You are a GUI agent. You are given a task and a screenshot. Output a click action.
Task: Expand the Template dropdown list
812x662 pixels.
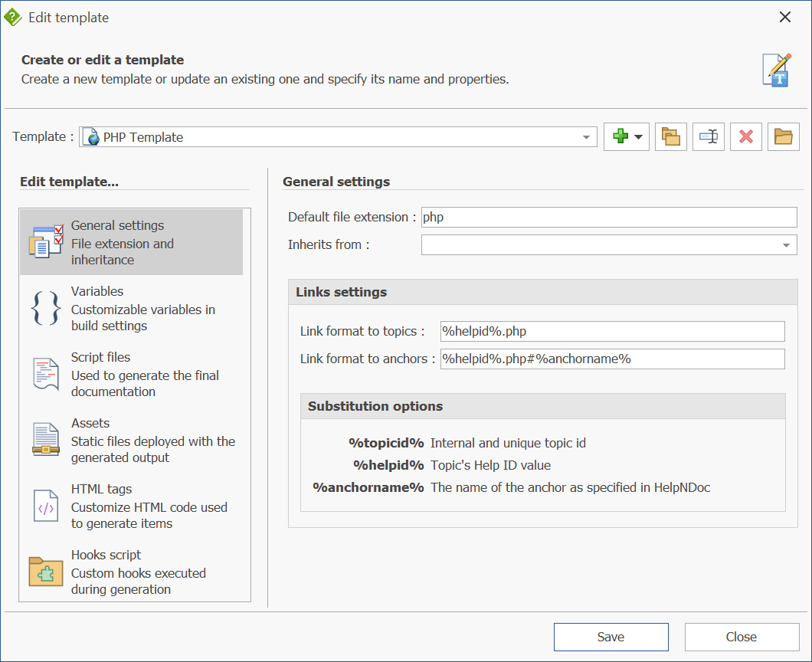pyautogui.click(x=586, y=137)
